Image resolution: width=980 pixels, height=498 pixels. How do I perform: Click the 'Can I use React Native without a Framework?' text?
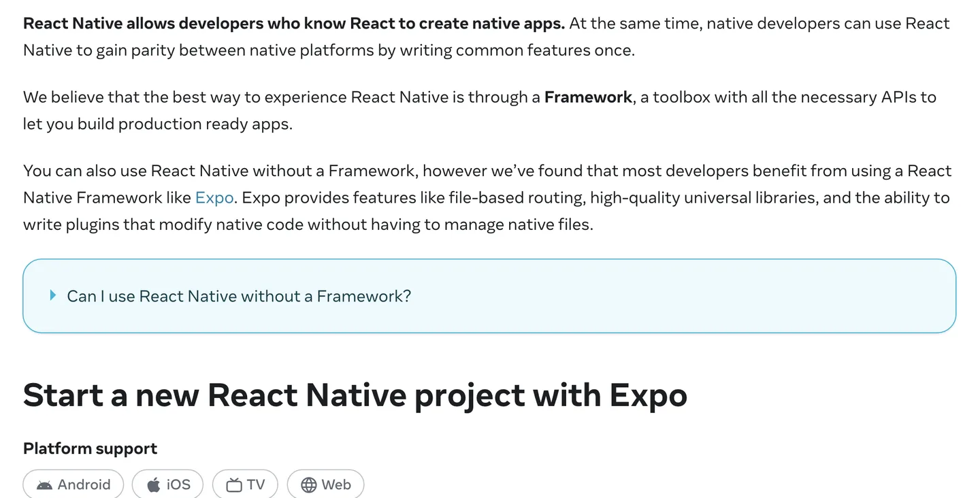point(239,296)
